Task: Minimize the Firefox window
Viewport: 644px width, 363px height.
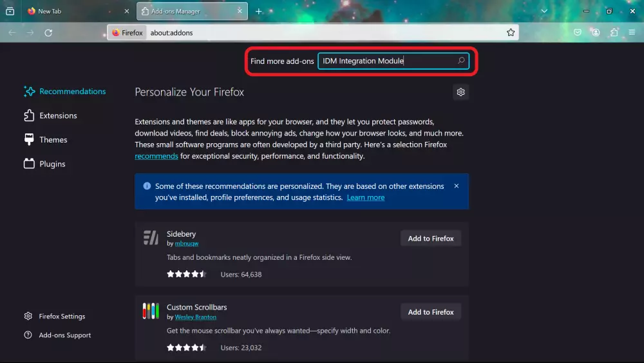Action: click(586, 11)
